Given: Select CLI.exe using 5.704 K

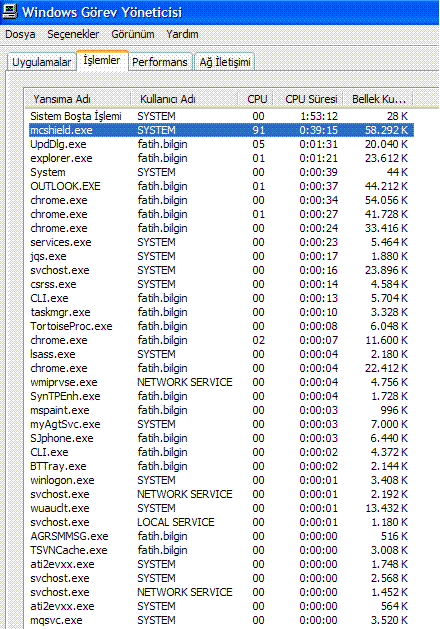Looking at the screenshot, I should point(221,298).
